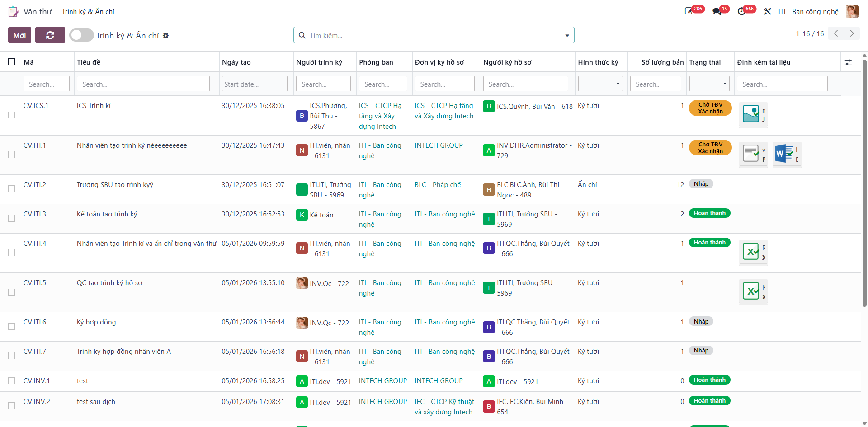Open ICS - CTCP Hạ tầng Phòng ban link

coord(380,116)
